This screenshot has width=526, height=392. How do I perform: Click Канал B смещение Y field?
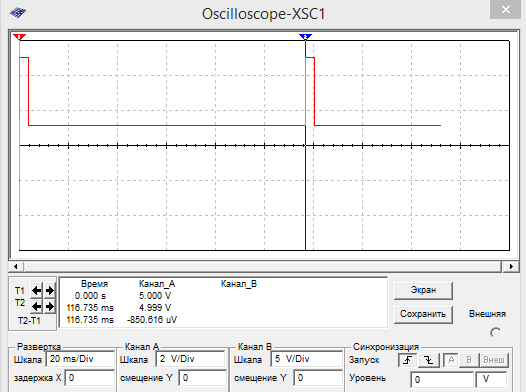[x=318, y=378]
